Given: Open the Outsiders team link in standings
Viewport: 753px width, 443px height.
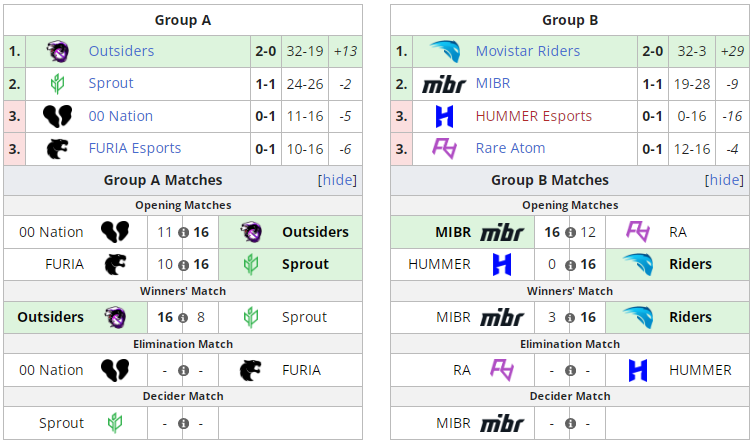Looking at the screenshot, I should (x=121, y=51).
